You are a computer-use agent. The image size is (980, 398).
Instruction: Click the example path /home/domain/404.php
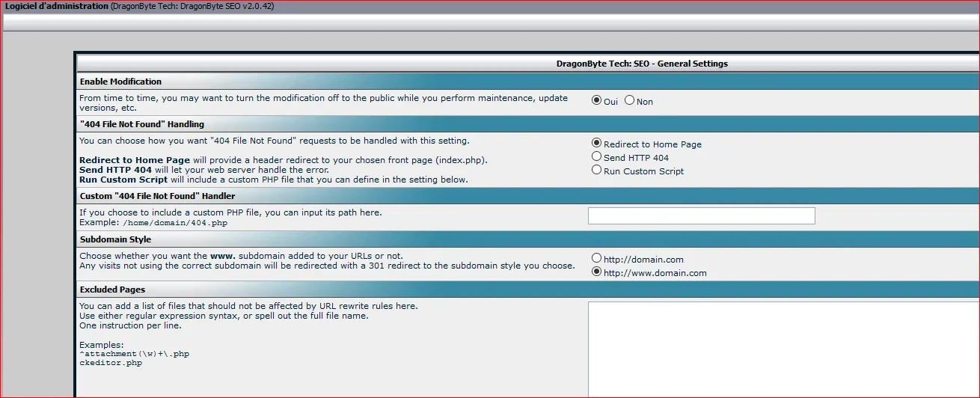[175, 223]
